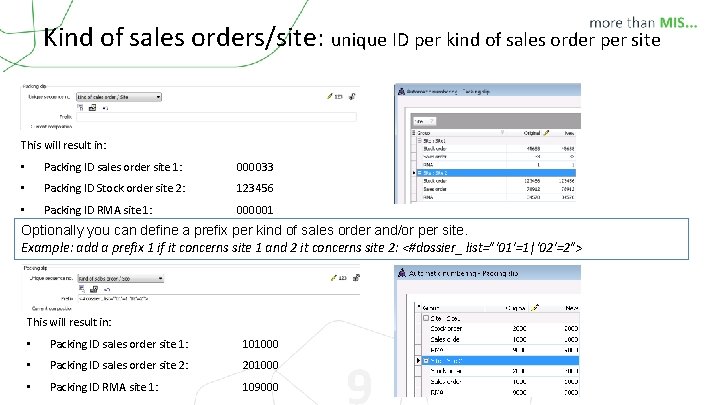Open the sequence dropdown above the #dossier Prefix field
Screen dimensions: 720x405
click(120, 278)
